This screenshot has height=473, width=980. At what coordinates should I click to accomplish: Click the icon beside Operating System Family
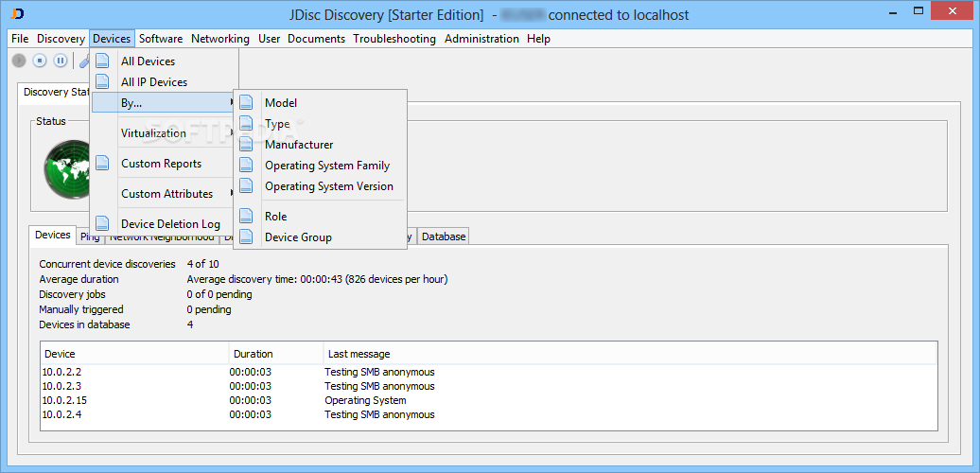(x=246, y=166)
